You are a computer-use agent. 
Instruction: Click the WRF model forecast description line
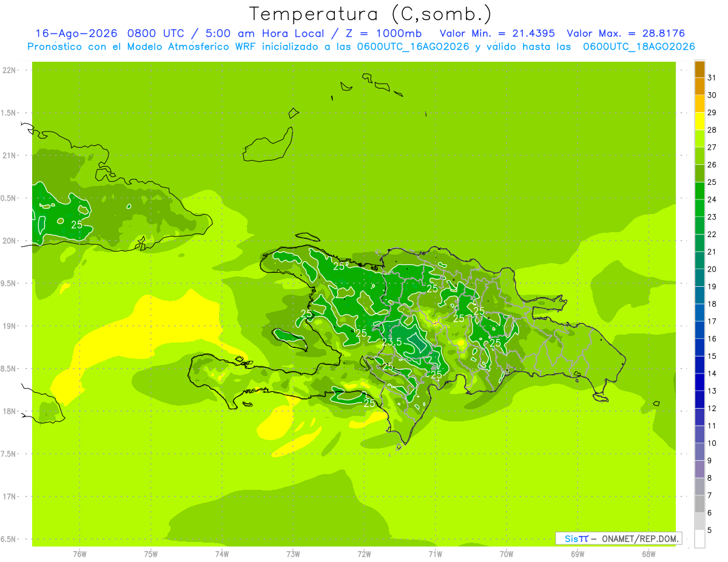click(361, 47)
